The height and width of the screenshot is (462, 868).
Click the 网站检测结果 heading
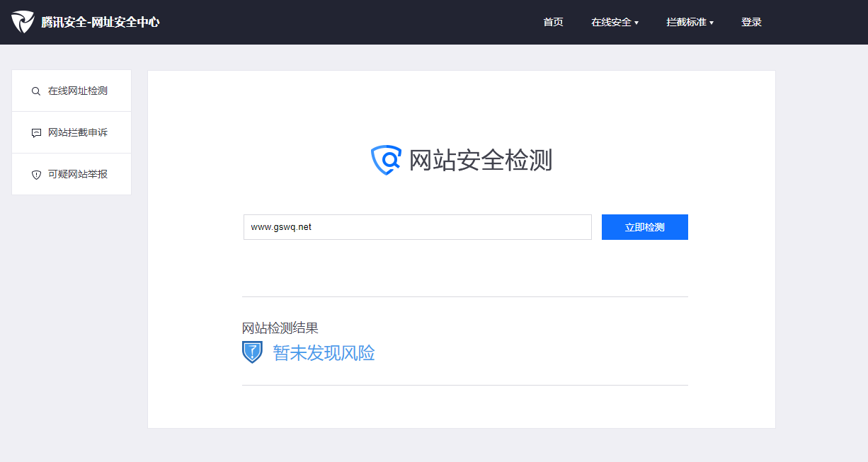click(x=280, y=328)
